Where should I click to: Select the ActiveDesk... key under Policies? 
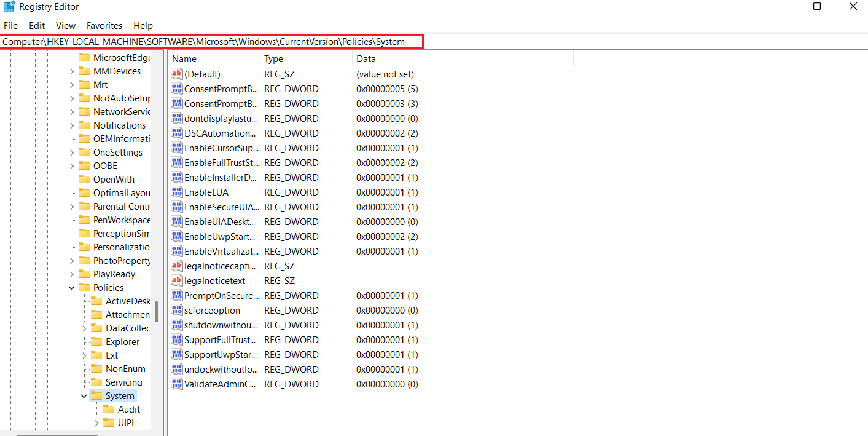tap(128, 301)
